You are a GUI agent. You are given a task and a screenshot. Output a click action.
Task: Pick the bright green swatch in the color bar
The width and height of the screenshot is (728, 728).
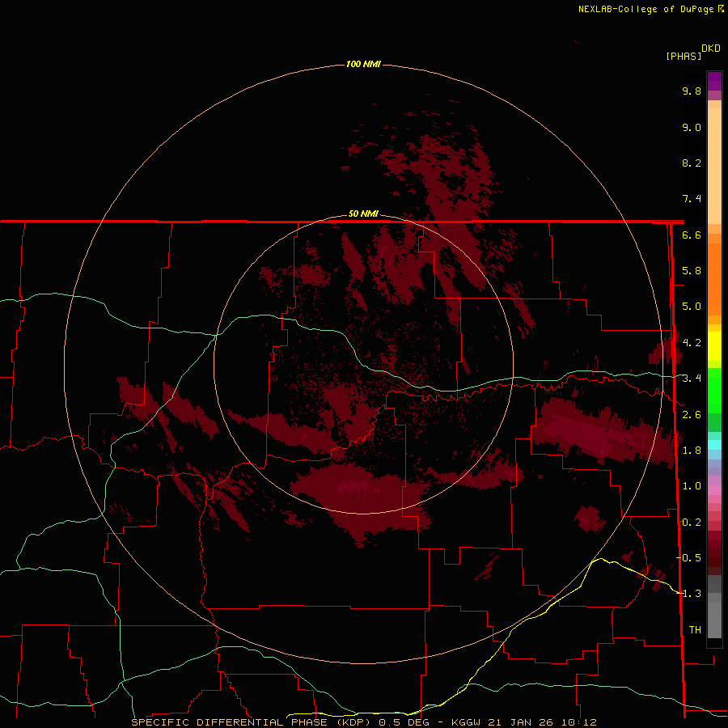coord(714,390)
